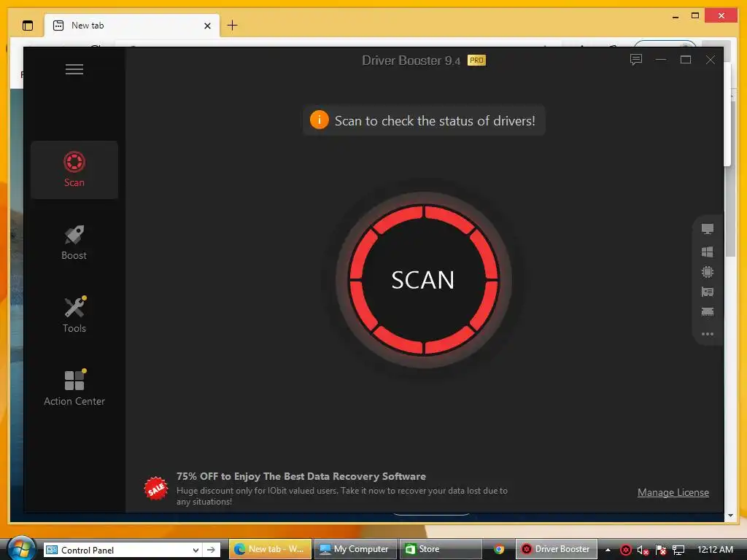
Task: Open the Manage License link
Action: click(x=673, y=492)
